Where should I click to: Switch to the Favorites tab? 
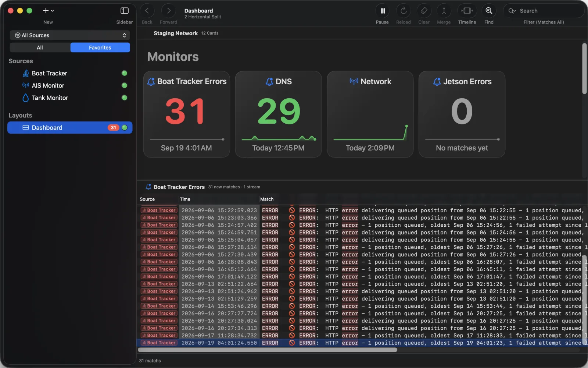[100, 47]
